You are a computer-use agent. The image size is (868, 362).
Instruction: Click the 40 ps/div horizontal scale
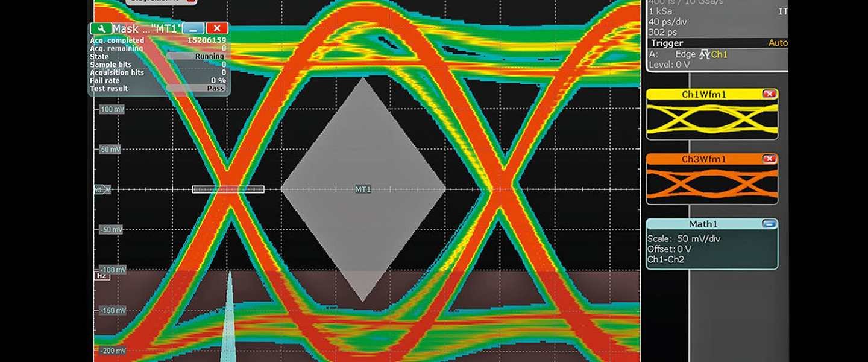[x=668, y=22]
